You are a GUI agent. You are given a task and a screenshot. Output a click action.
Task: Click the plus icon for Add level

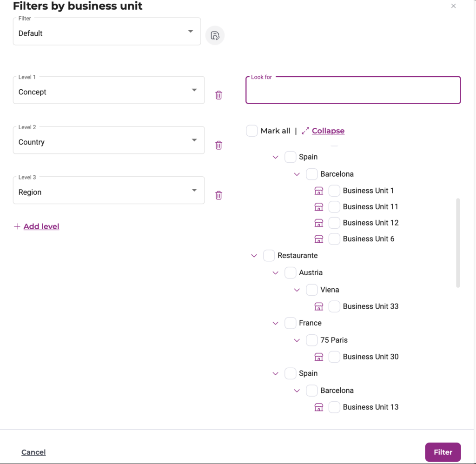[17, 226]
